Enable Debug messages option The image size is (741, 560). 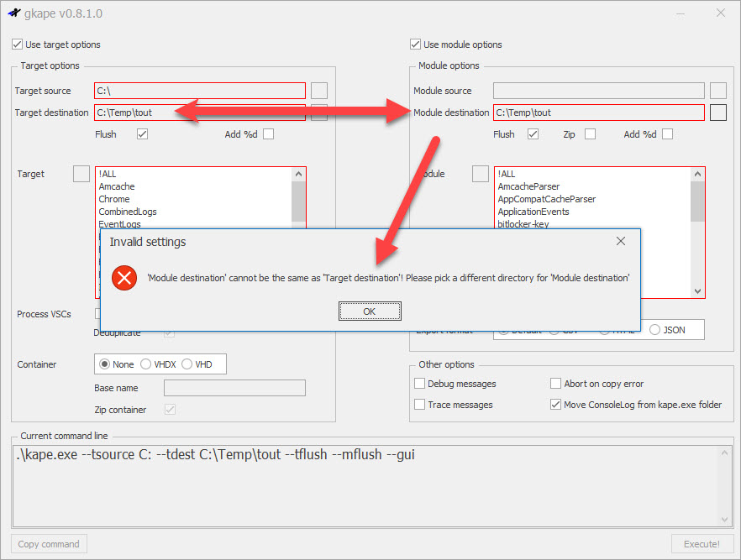pyautogui.click(x=419, y=384)
